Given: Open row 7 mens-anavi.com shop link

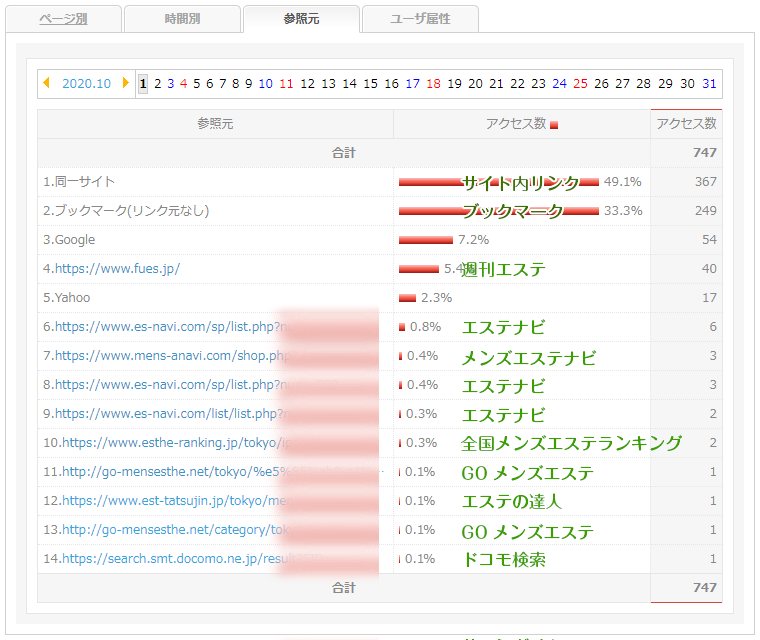Looking at the screenshot, I should pyautogui.click(x=173, y=356).
